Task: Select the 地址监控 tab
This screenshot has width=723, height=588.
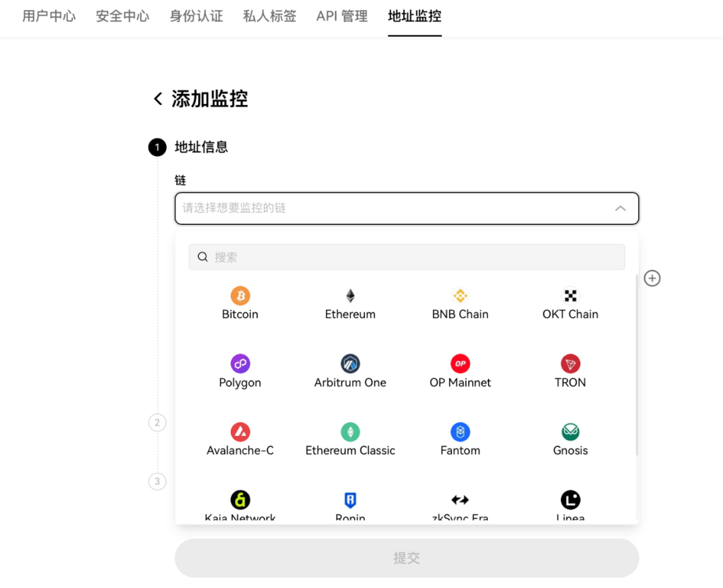Action: tap(414, 16)
